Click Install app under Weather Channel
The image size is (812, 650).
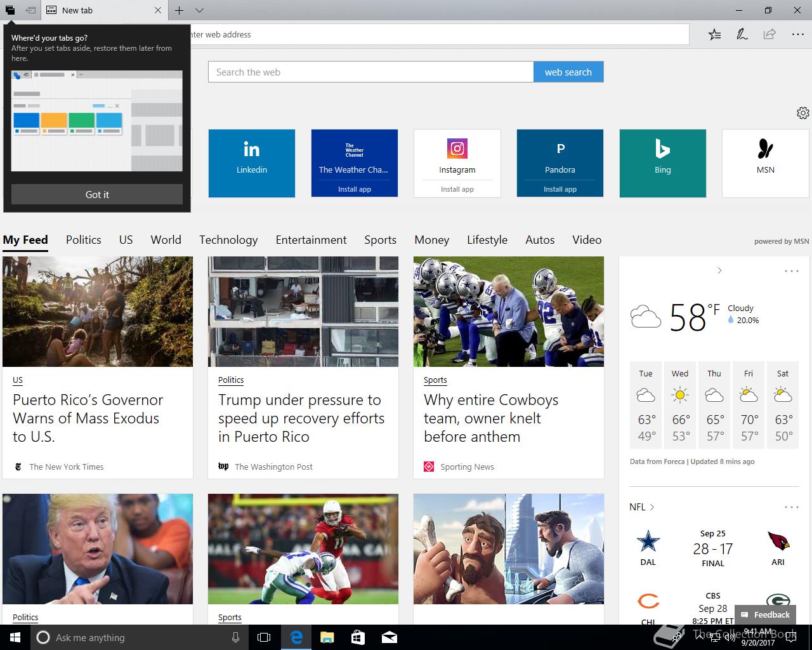point(355,189)
